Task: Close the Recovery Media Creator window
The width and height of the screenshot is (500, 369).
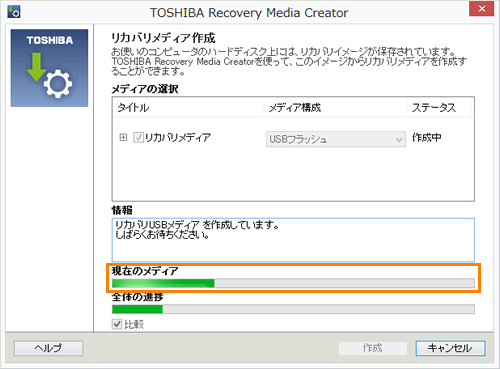Action: tap(481, 9)
